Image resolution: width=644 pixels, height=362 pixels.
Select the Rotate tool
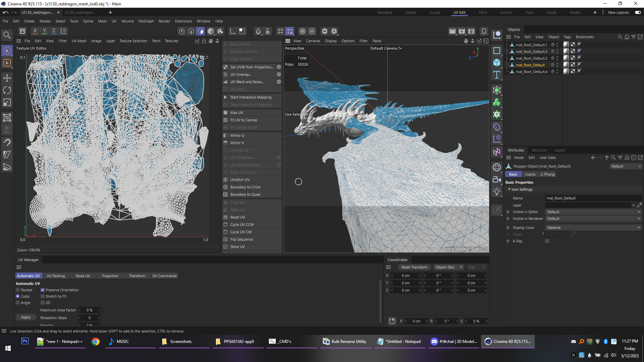click(x=7, y=90)
